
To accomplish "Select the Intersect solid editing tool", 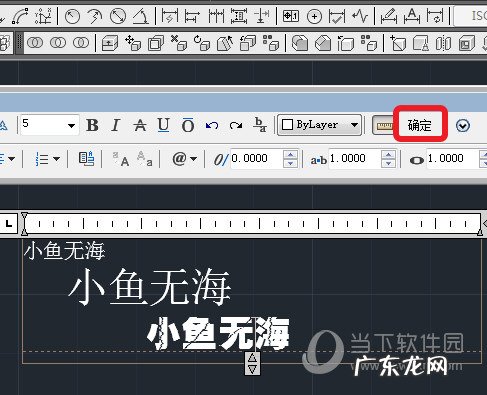I will tap(81, 43).
